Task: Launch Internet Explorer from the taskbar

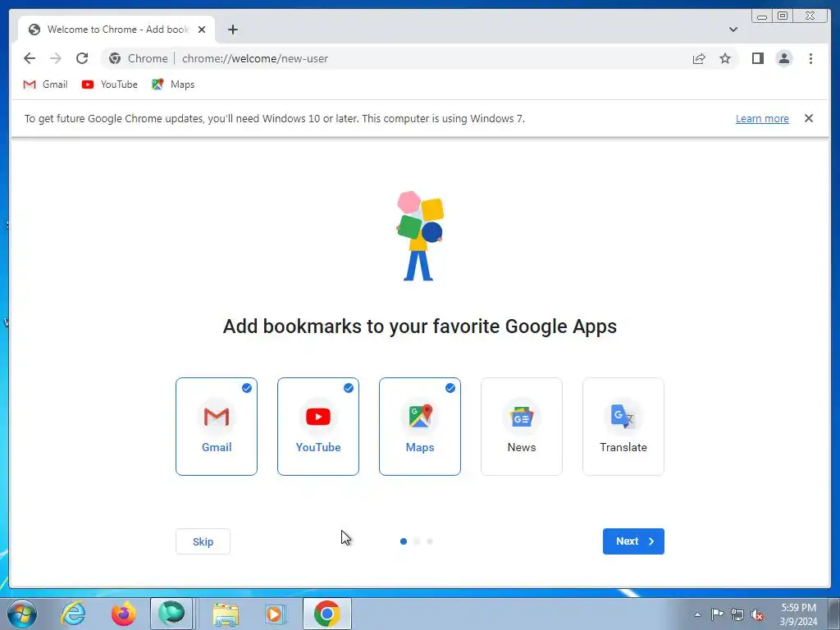Action: (x=73, y=614)
